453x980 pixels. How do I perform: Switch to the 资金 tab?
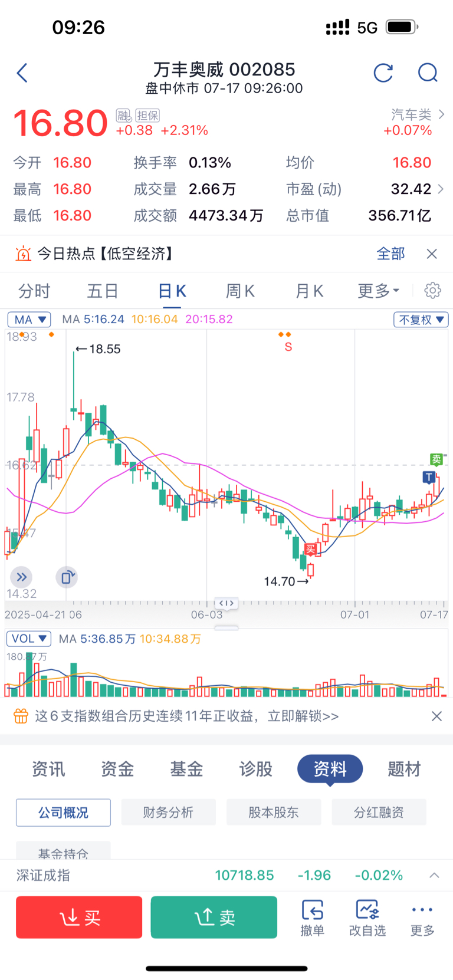(x=117, y=769)
